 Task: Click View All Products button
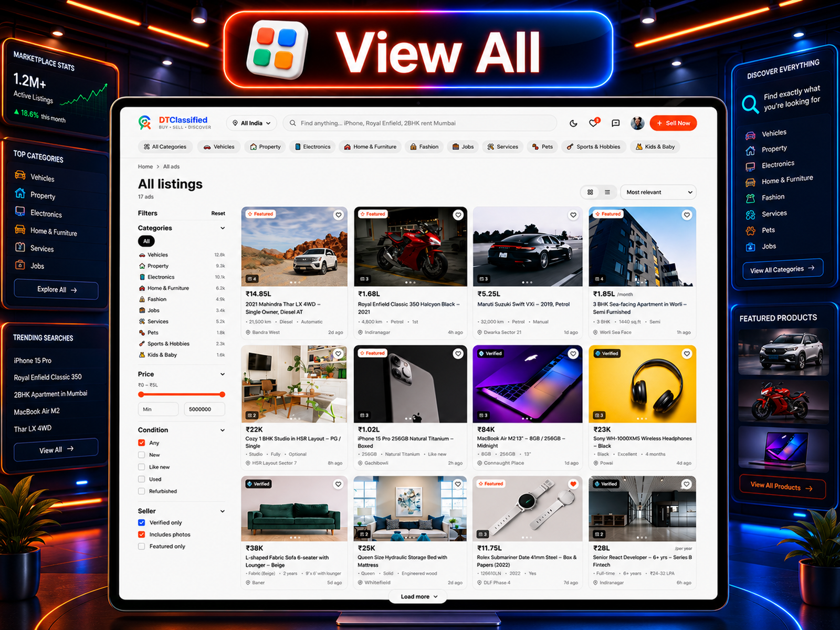pyautogui.click(x=782, y=487)
